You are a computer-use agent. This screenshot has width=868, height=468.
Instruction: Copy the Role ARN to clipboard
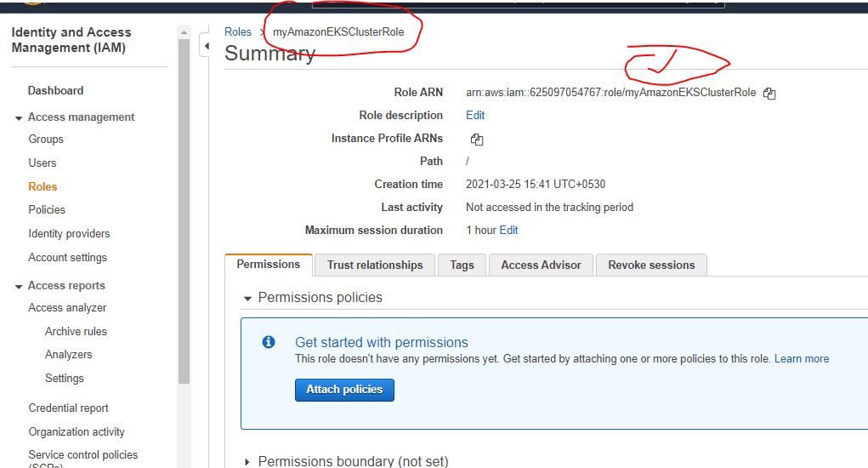pos(769,94)
